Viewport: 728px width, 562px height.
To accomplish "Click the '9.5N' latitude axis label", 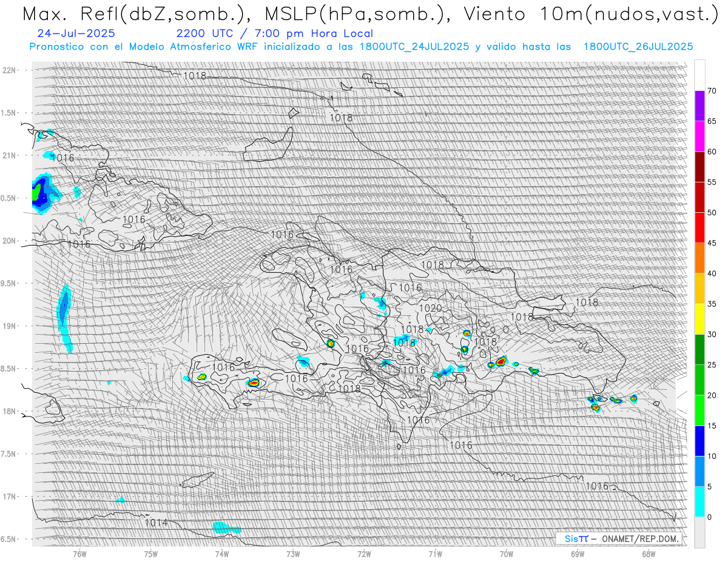I will click(x=9, y=283).
